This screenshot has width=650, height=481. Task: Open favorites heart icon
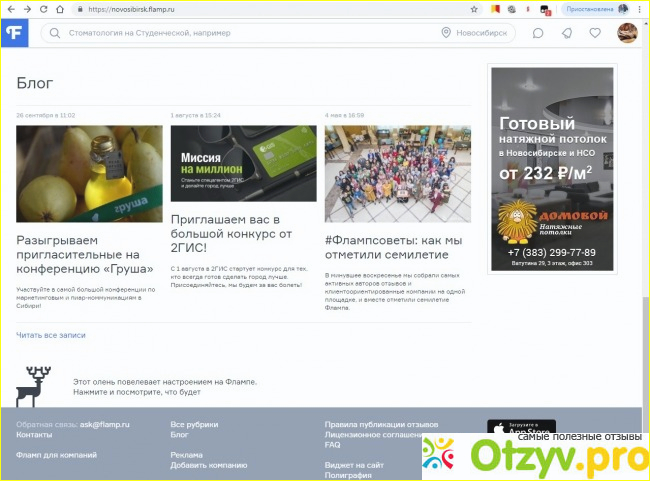[x=595, y=33]
